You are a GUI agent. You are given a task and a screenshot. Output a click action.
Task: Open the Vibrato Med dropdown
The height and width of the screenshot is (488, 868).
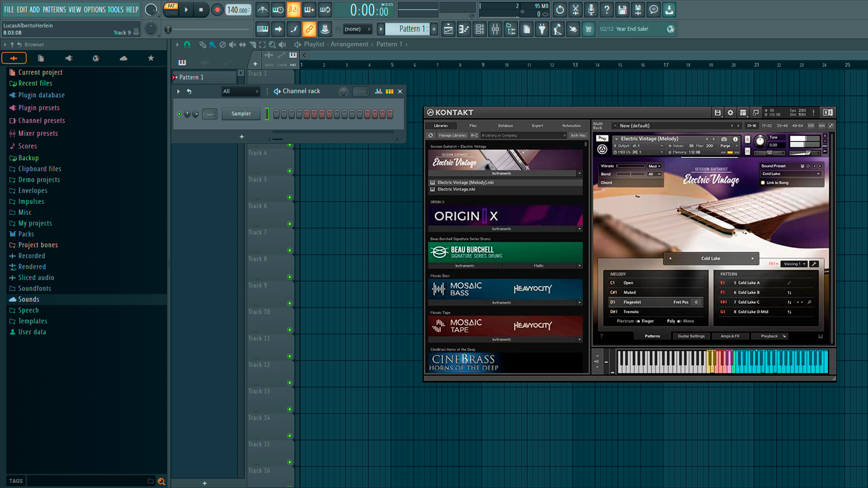[654, 166]
